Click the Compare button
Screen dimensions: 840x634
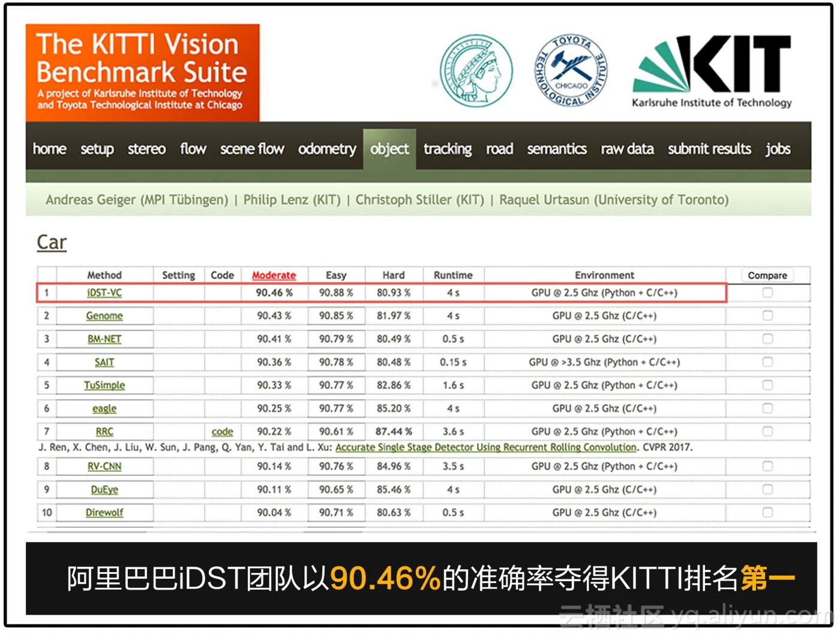[767, 275]
